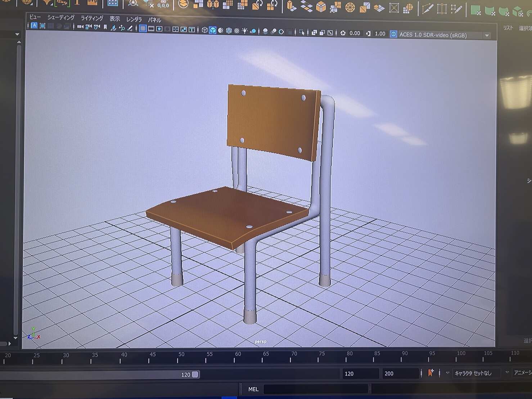Image resolution: width=532 pixels, height=399 pixels.
Task: Click the camera Bookmarks icon
Action: click(x=105, y=27)
